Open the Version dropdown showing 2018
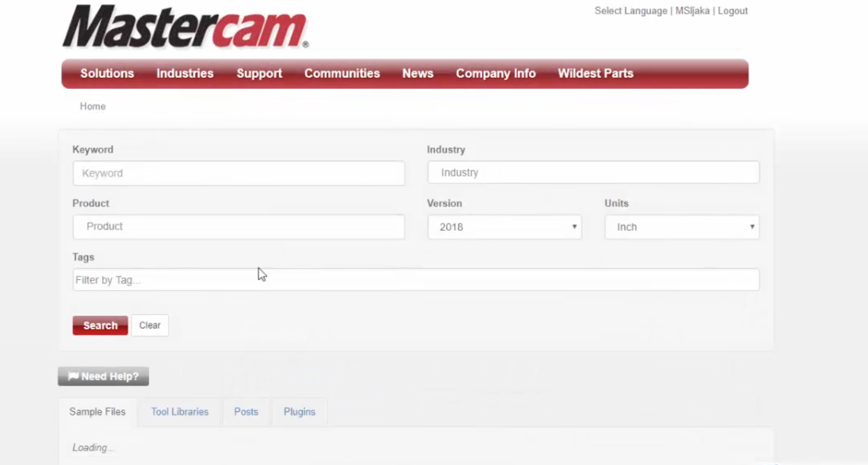This screenshot has height=465, width=868. [505, 227]
